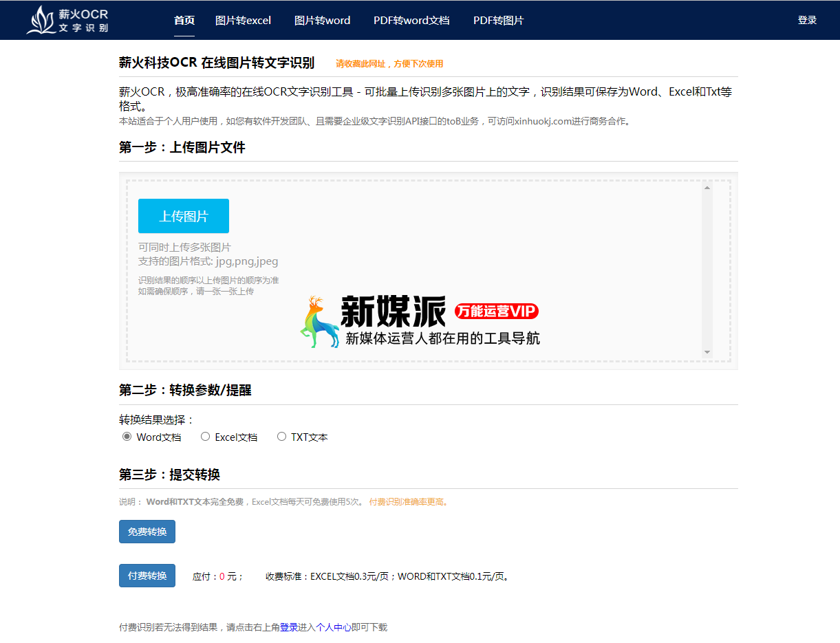Open PDF转图片 in navigation

pos(498,21)
